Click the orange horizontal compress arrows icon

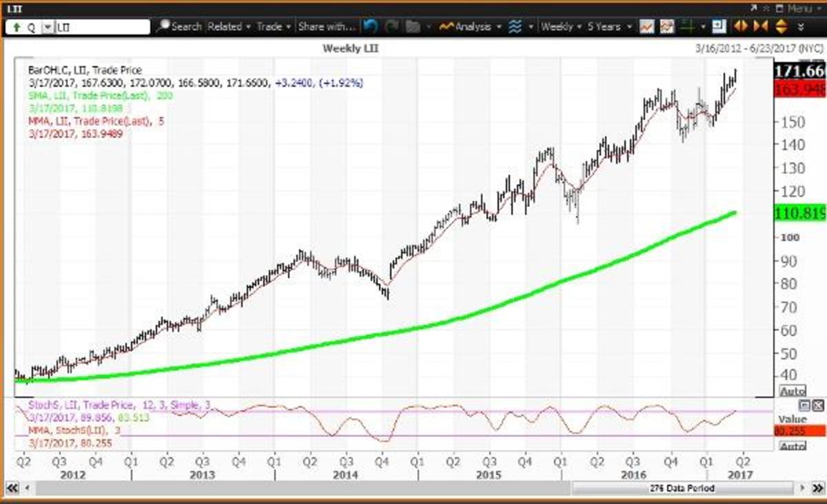[x=761, y=27]
